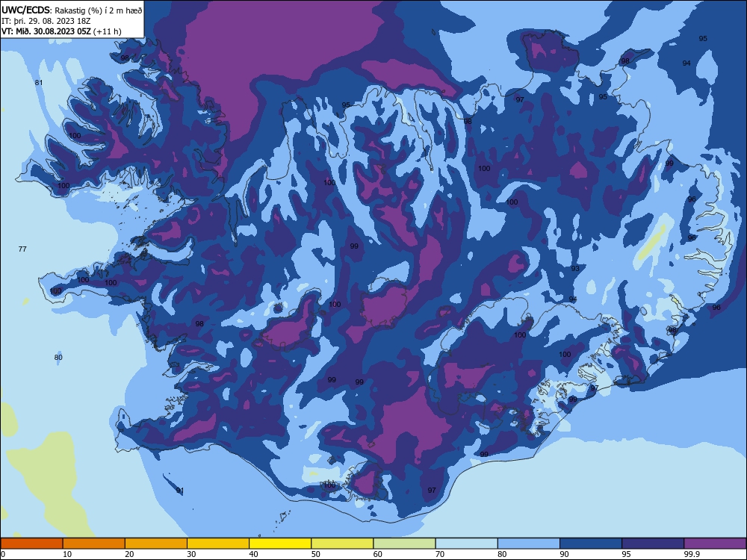Screen dimensions: 747x560
Task: Click the 50–60 pale yellow legend swatch
Action: pyautogui.click(x=343, y=544)
